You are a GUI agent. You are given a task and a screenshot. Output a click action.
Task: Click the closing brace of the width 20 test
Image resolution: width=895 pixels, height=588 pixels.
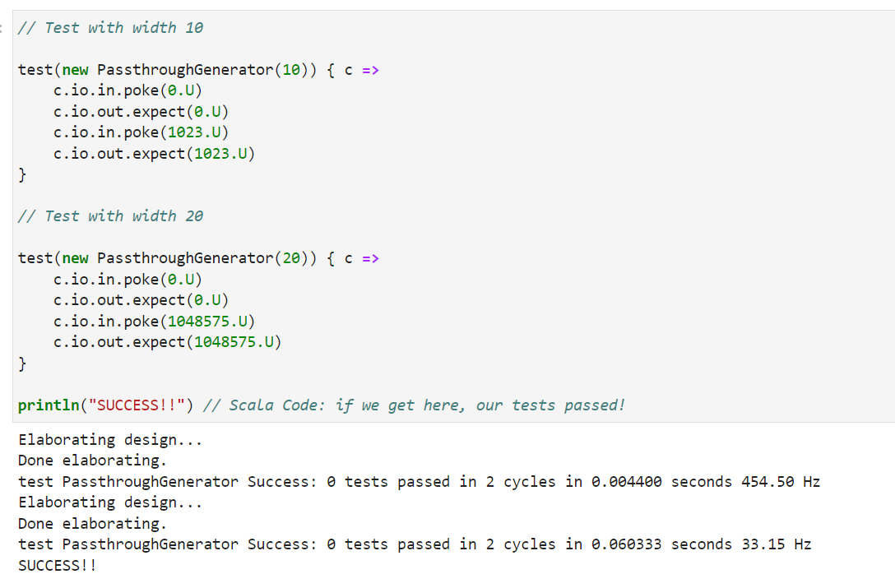coord(22,363)
